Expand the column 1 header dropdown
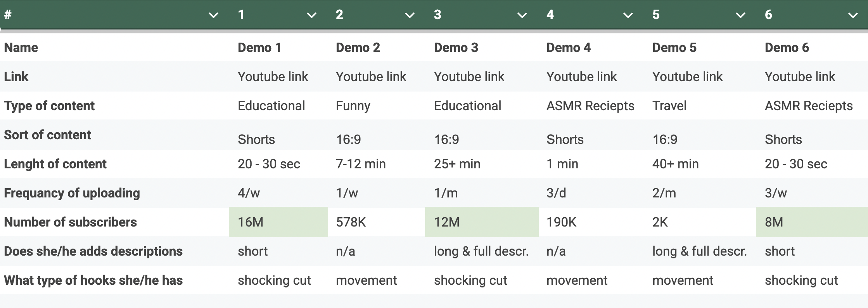 click(x=311, y=16)
